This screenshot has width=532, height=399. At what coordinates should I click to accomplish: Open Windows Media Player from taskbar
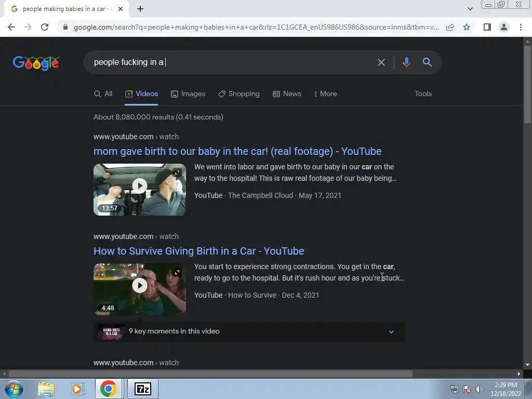click(77, 389)
